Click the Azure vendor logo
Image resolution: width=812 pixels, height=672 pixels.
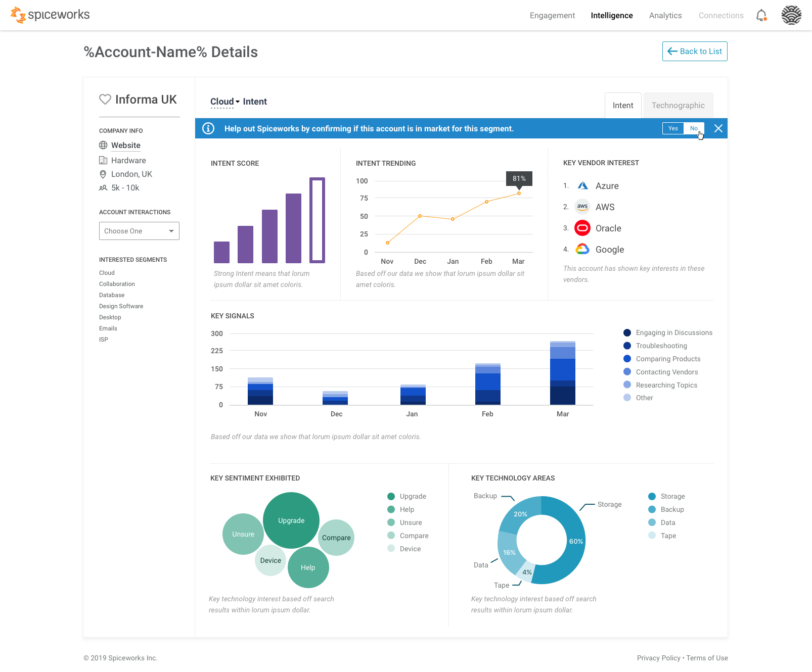582,186
